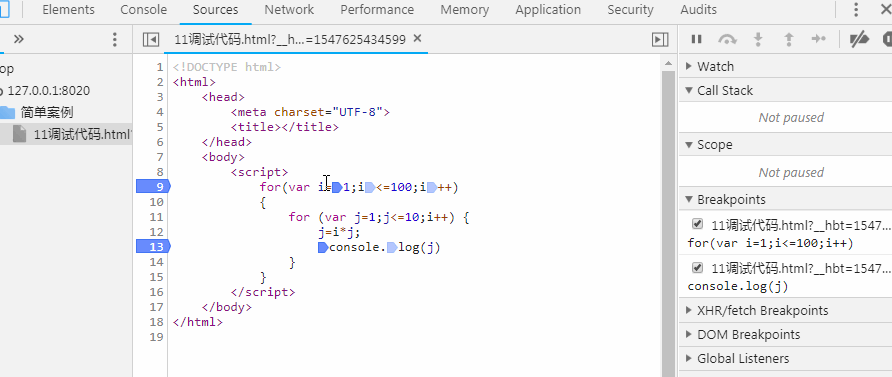892x377 pixels.
Task: Close the 11调试代码.html file tab
Action: click(417, 39)
